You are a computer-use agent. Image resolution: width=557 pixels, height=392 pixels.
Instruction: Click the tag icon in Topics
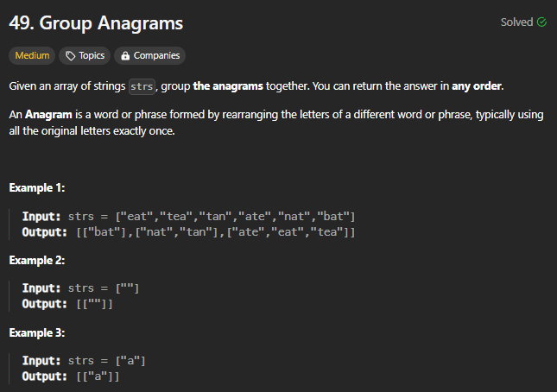pyautogui.click(x=70, y=56)
